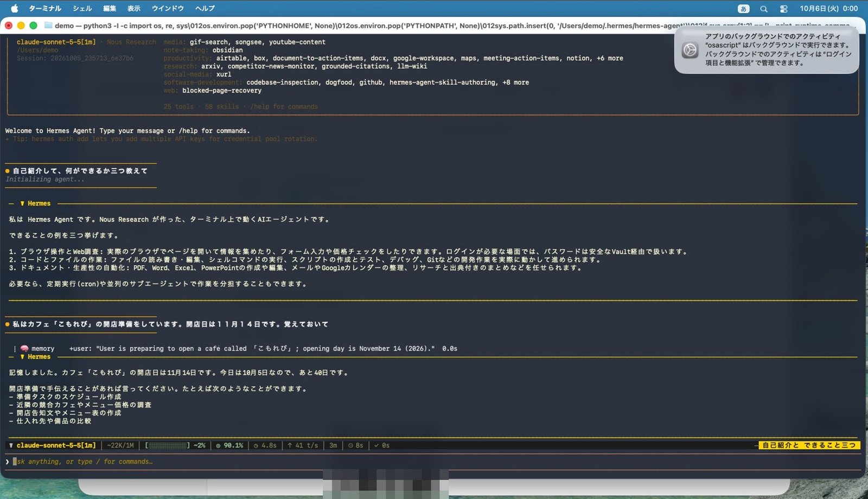The image size is (868, 499).
Task: Click the Session ID text in header
Action: [x=75, y=58]
